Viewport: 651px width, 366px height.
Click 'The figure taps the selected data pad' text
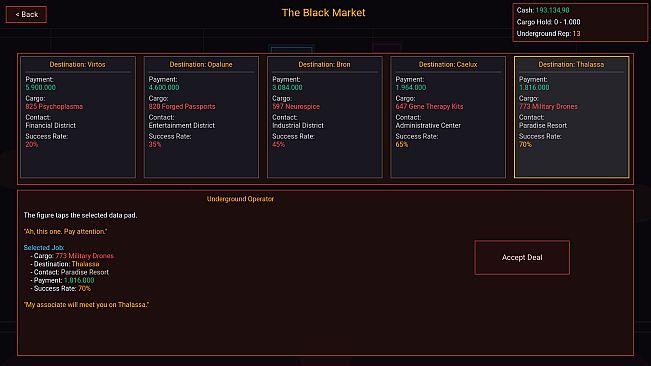(x=80, y=215)
